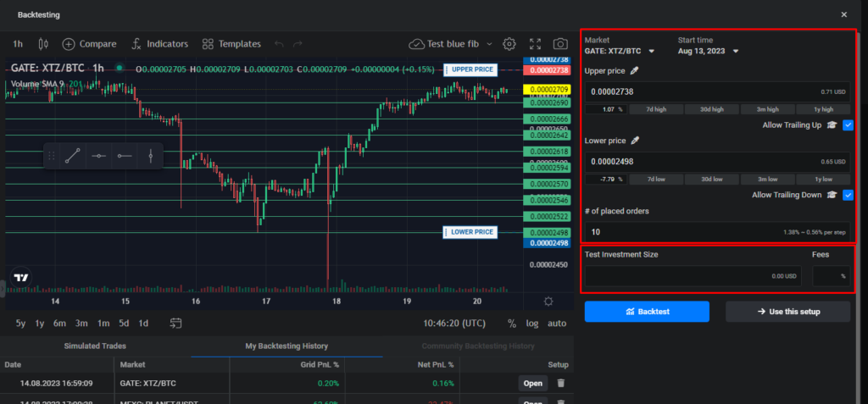
Task: Click the Use this setup button
Action: pos(787,312)
